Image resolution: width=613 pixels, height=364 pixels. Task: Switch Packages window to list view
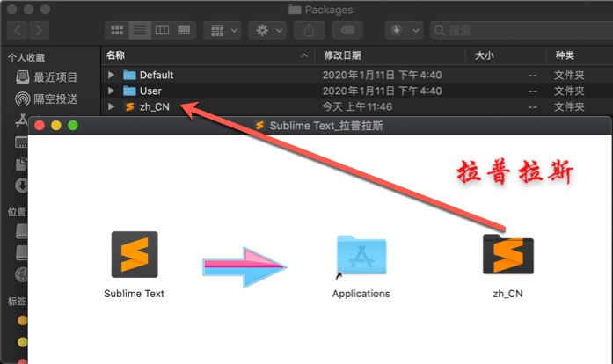coord(140,30)
